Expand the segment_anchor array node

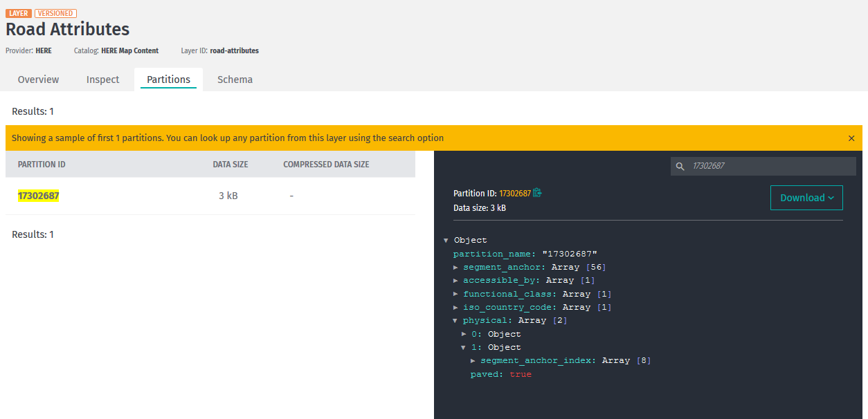click(455, 267)
